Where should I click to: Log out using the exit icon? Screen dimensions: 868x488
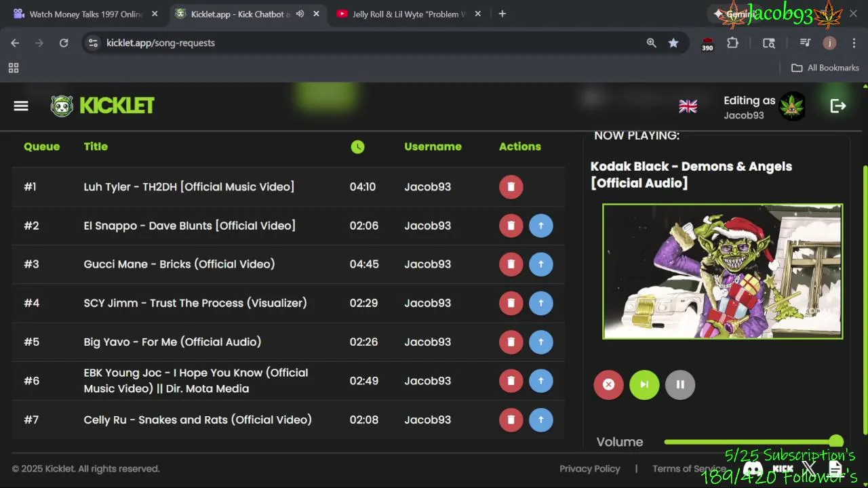point(838,106)
